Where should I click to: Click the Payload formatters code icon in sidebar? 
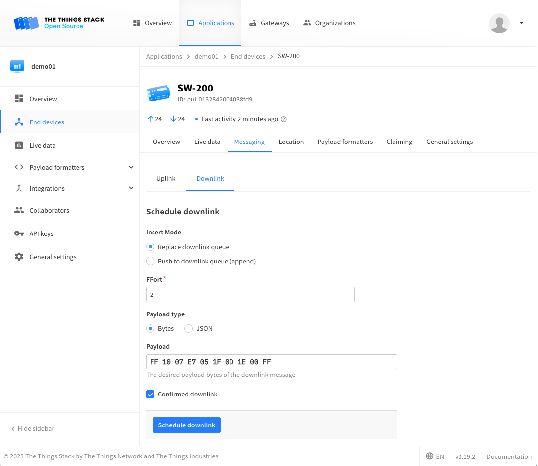[x=19, y=167]
